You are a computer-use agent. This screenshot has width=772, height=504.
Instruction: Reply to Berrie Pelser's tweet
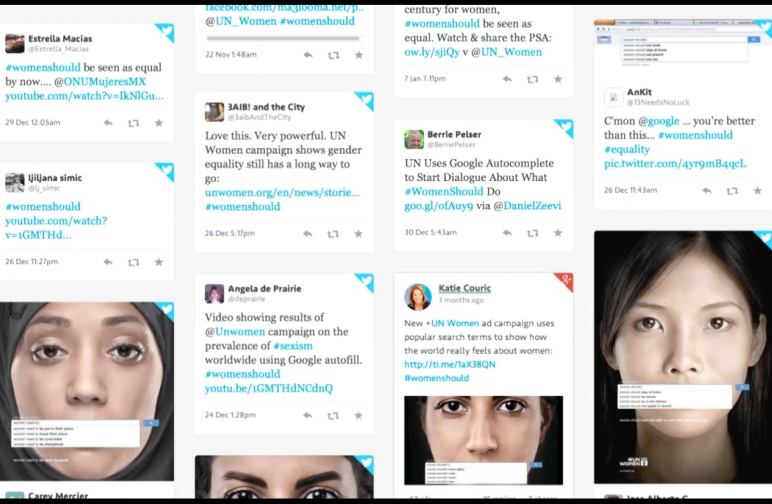coord(508,232)
